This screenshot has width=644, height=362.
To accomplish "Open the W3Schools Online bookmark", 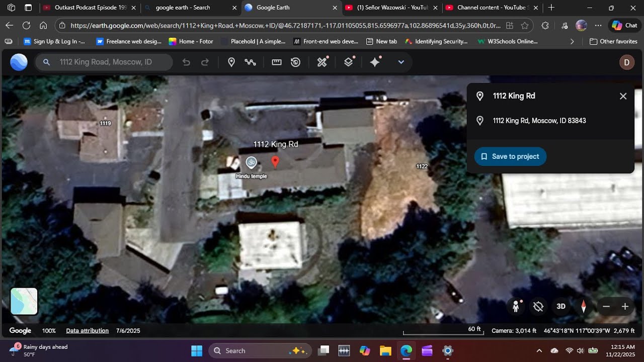I will click(508, 42).
